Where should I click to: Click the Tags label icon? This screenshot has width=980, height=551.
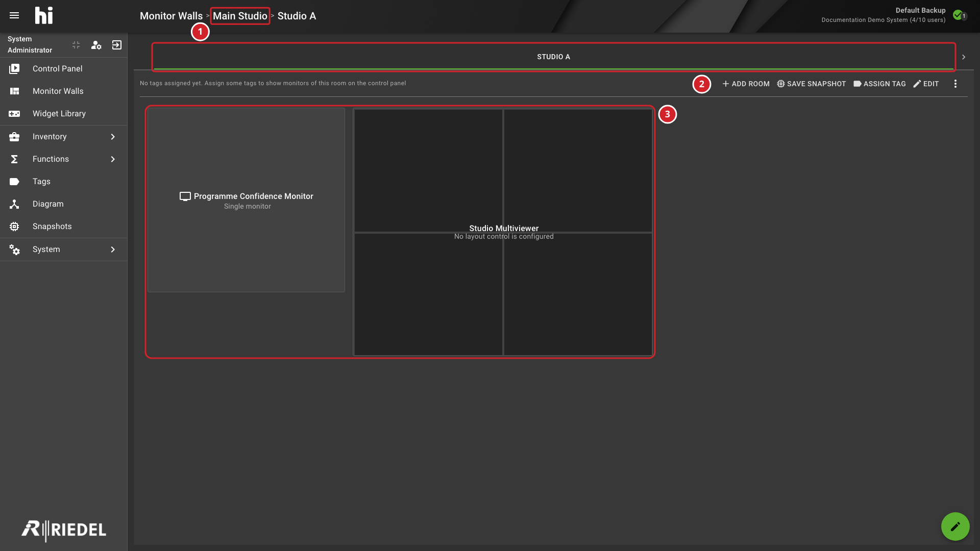(14, 182)
